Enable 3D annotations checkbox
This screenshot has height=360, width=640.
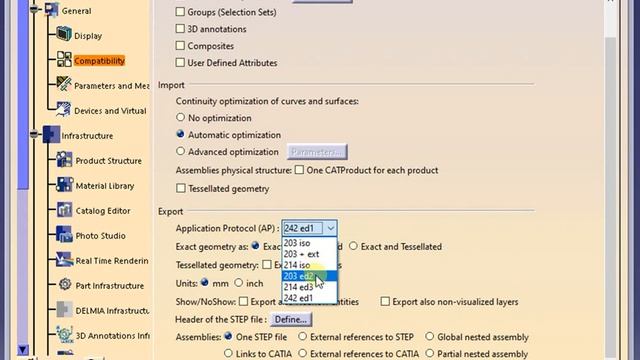180,29
